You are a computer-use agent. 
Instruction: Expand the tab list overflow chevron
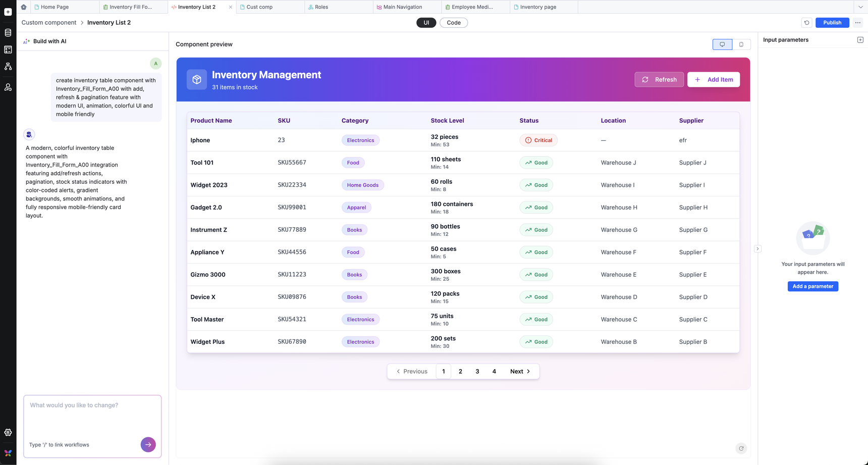click(860, 7)
